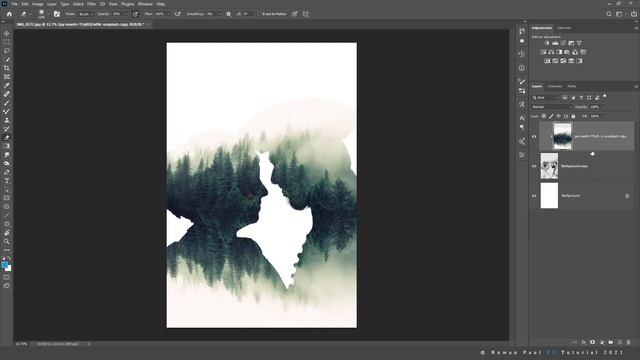Click the forest layer thumbnail
The height and width of the screenshot is (360, 640).
[x=562, y=136]
